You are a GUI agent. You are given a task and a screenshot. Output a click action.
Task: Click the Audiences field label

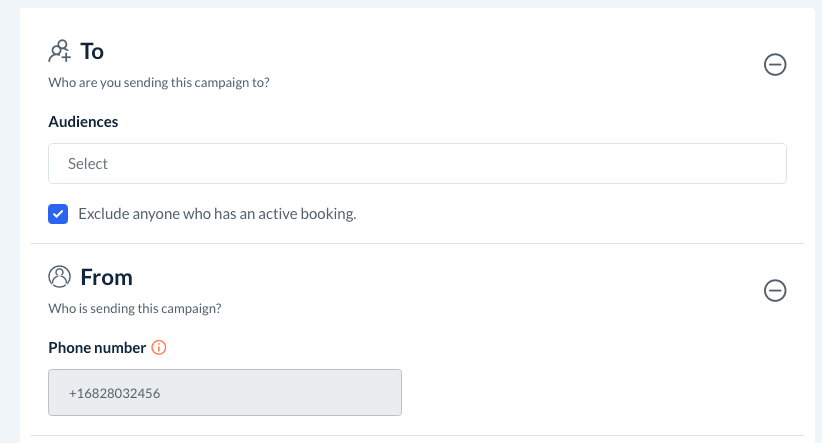83,122
